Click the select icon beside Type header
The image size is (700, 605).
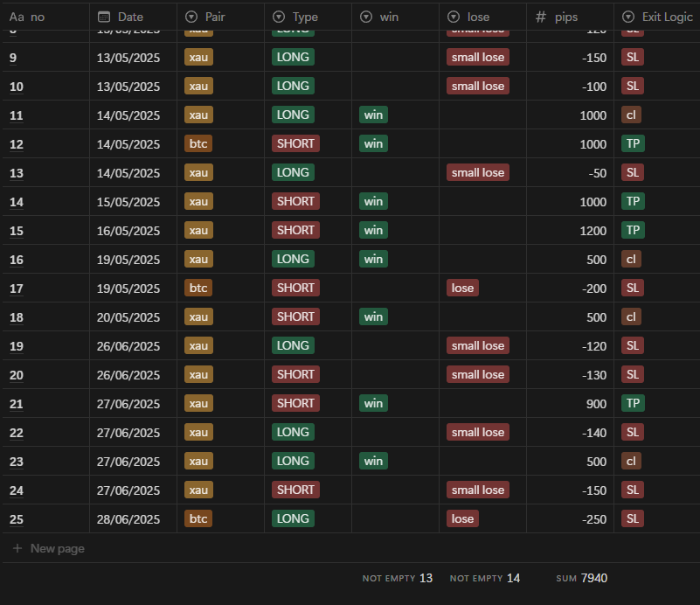click(x=279, y=17)
